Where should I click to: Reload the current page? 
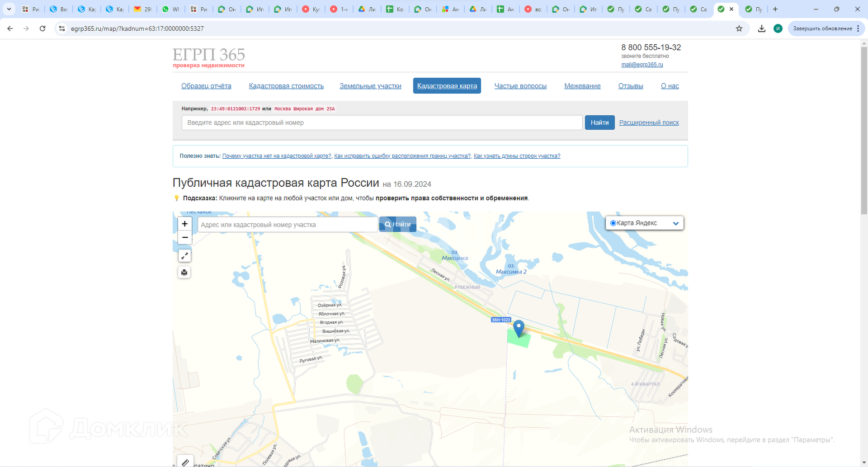click(x=42, y=28)
